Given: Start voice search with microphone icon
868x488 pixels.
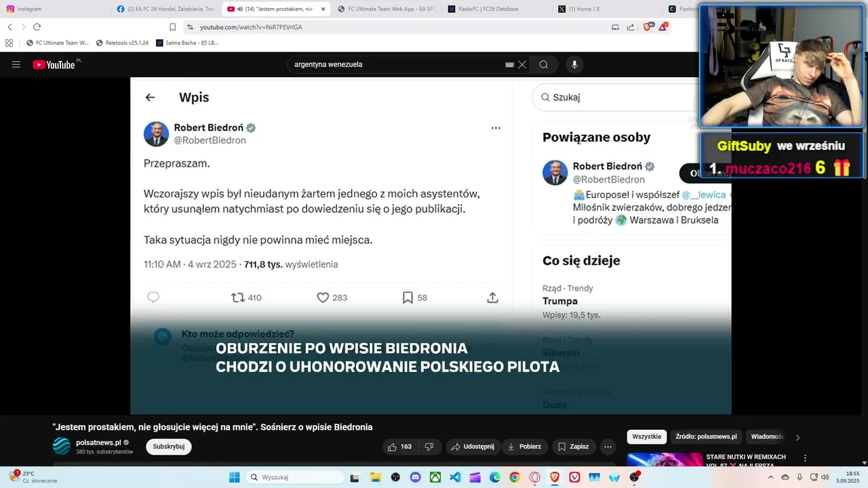Looking at the screenshot, I should click(574, 64).
